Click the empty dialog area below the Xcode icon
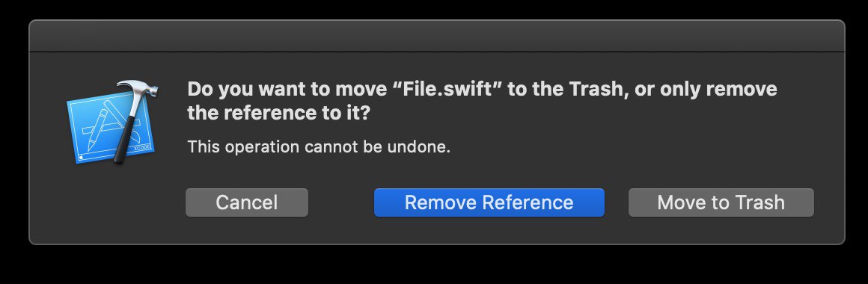Image resolution: width=868 pixels, height=284 pixels. [111, 203]
